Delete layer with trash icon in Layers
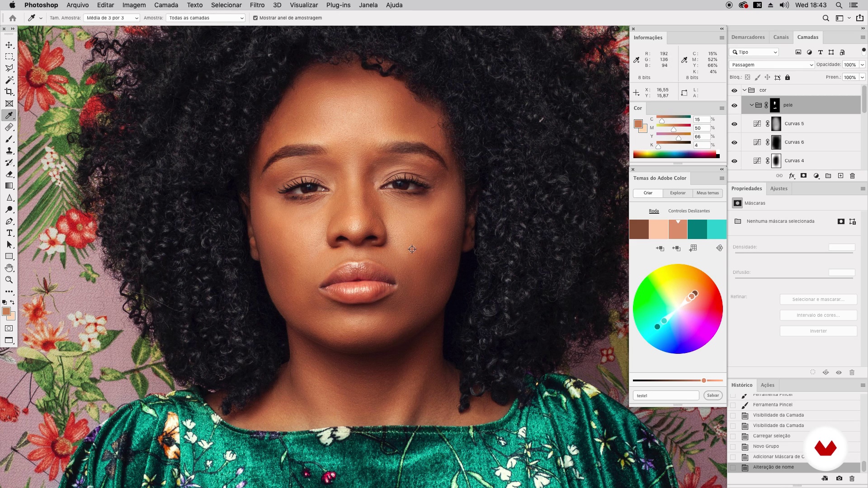 (853, 176)
